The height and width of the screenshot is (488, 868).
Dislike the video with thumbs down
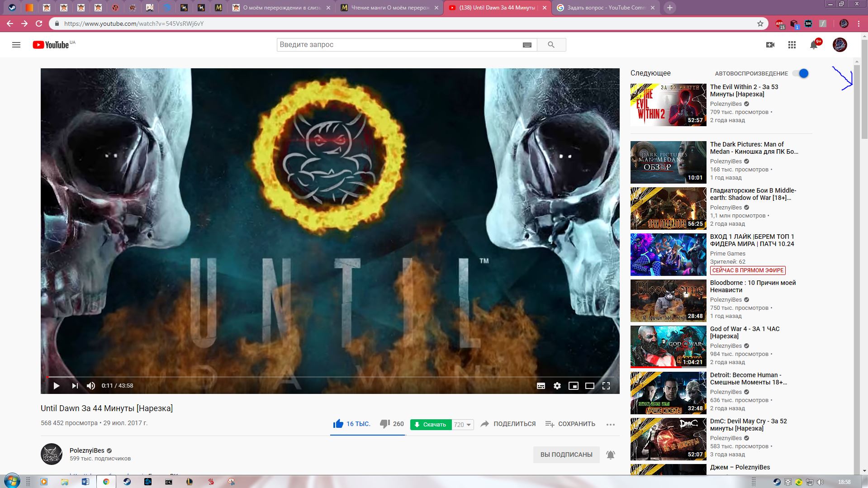[392, 424]
